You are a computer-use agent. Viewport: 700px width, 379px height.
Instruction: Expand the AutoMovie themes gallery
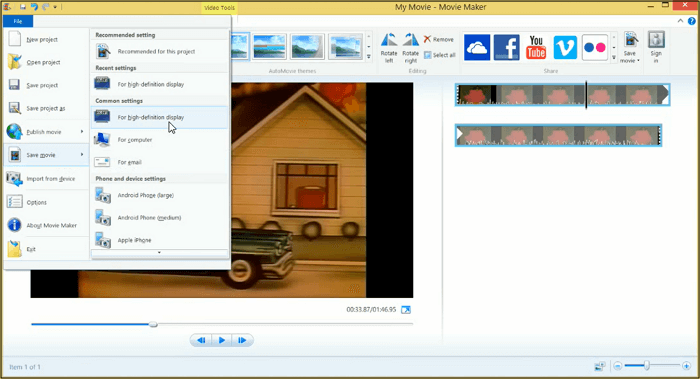(x=369, y=57)
